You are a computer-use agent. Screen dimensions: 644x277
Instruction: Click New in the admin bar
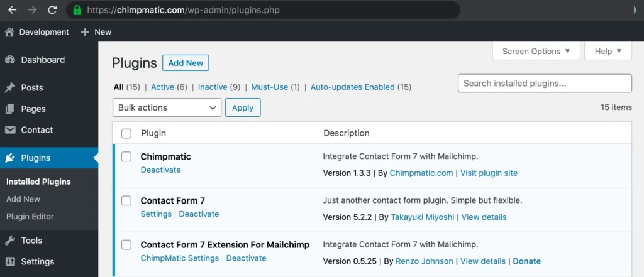(103, 32)
